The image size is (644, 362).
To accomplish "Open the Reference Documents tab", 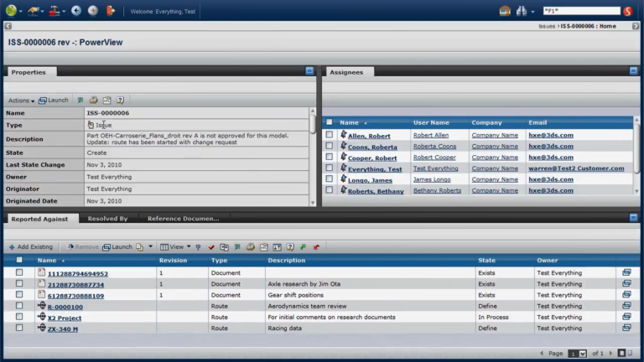I will 183,219.
